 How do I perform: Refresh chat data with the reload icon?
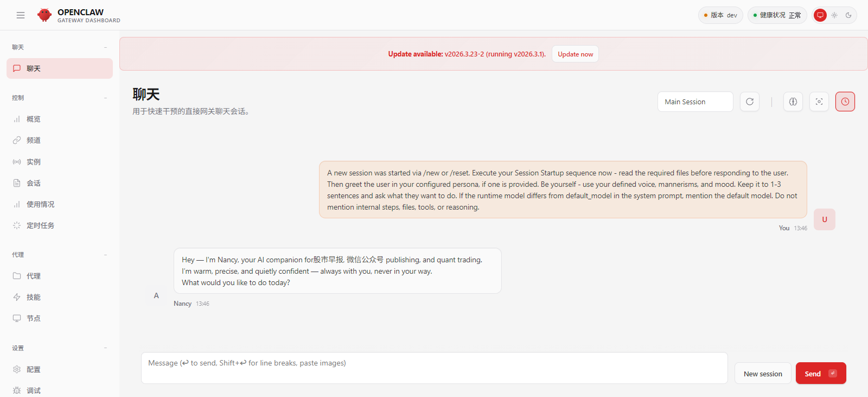[750, 102]
